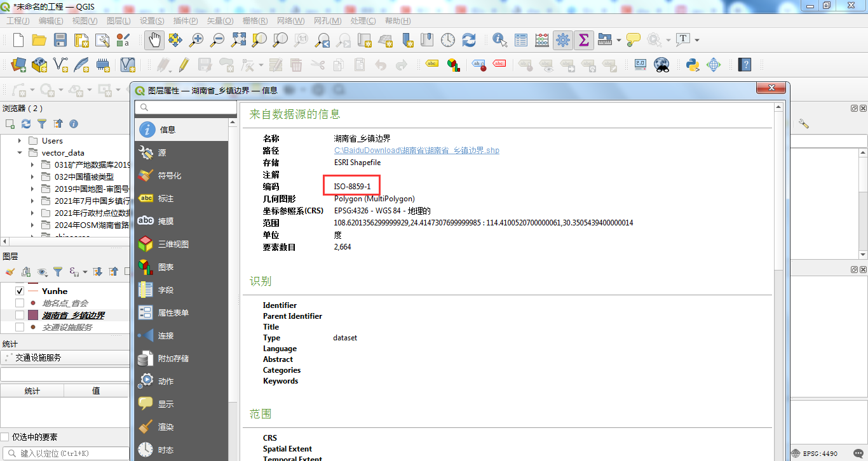Switch to the 标注 tab
The image size is (868, 461).
click(x=181, y=198)
